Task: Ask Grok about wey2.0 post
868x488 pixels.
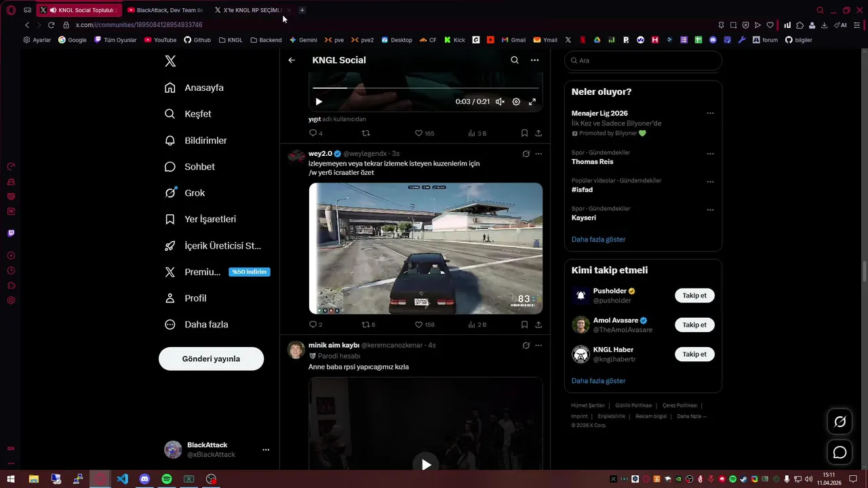Action: pos(526,154)
